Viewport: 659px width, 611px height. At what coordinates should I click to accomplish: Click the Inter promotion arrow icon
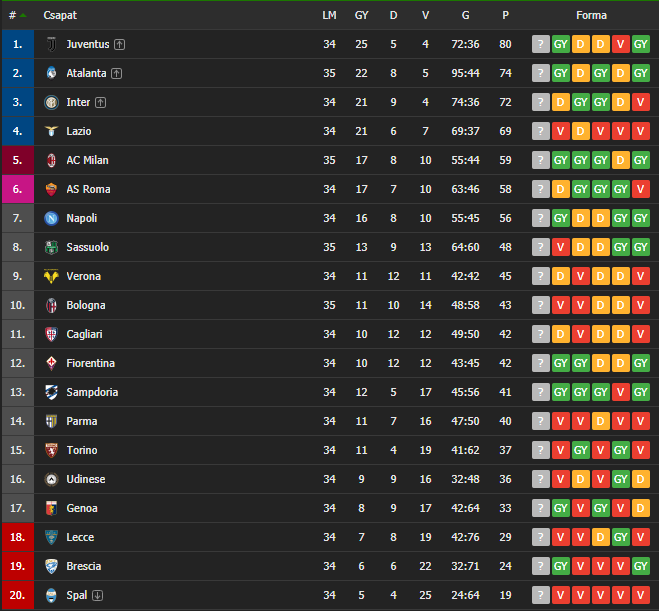100,102
